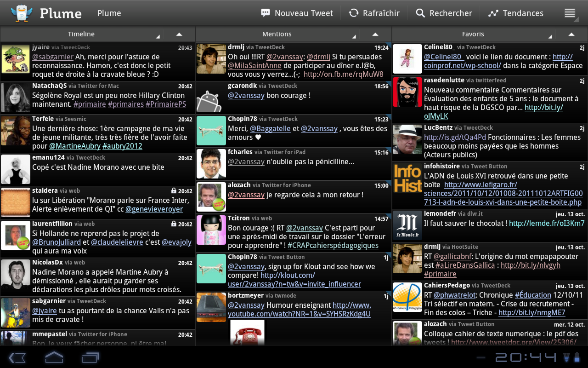The width and height of the screenshot is (588, 368).
Task: Open the lemde.fr/oI3Km7 link
Action: click(547, 224)
